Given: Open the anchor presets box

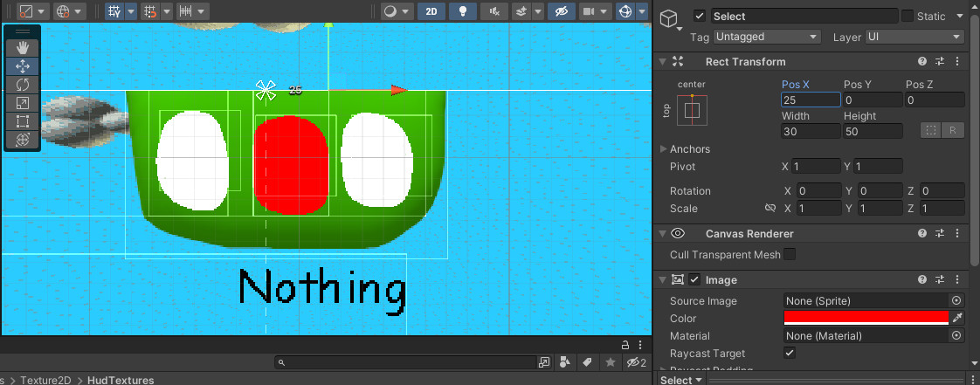Looking at the screenshot, I should 692,110.
